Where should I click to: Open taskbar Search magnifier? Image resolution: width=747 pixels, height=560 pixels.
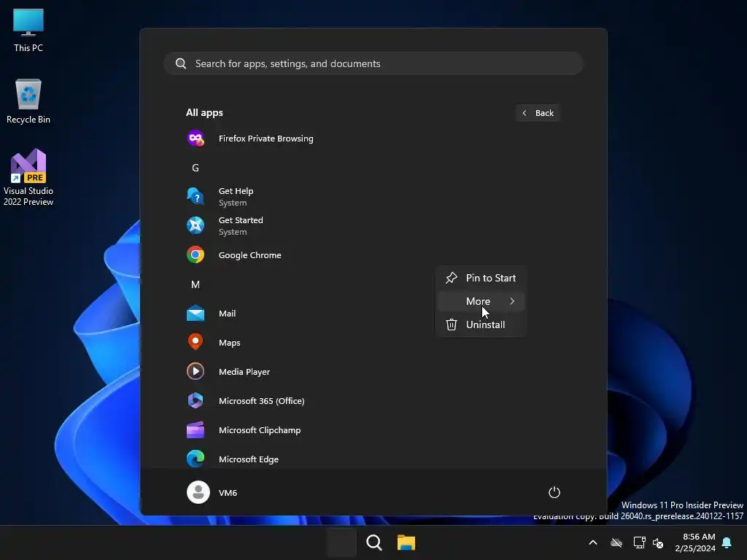[374, 542]
